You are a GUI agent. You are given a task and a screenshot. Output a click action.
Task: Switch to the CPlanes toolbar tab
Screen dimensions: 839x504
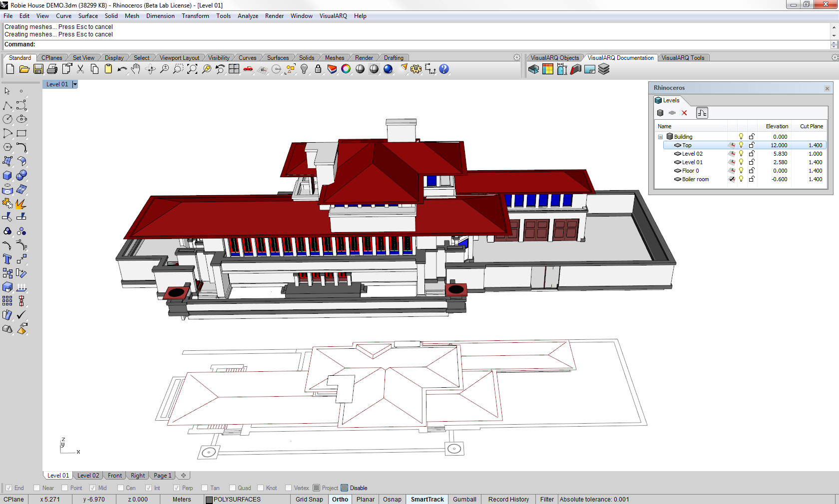pyautogui.click(x=52, y=58)
